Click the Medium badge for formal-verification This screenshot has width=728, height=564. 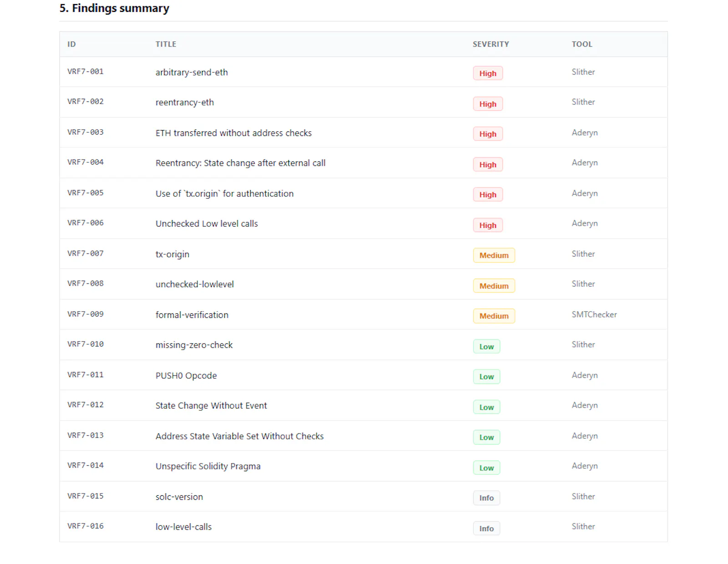click(494, 316)
